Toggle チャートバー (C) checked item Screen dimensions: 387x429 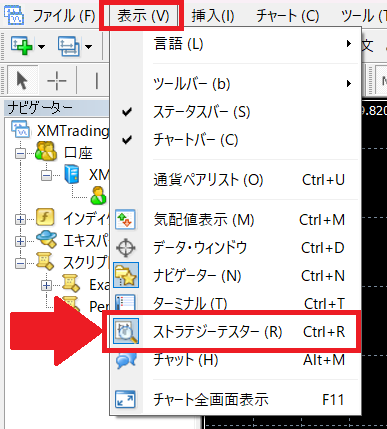[235, 140]
